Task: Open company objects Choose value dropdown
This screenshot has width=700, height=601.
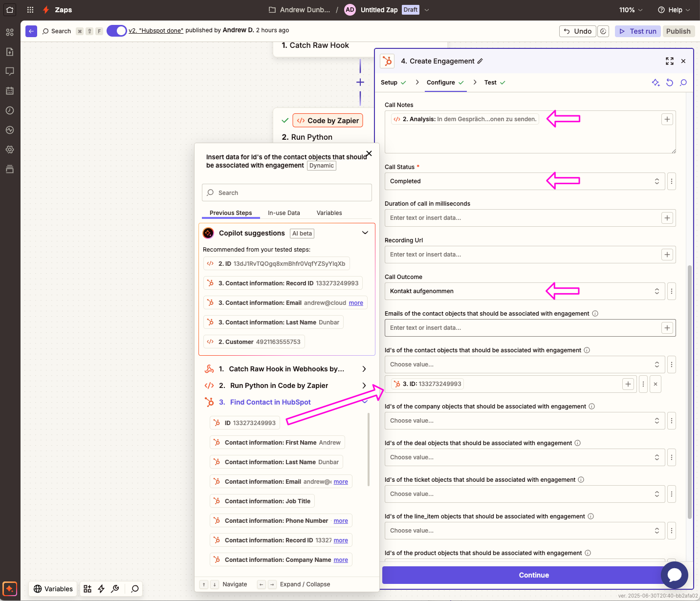Action: (x=525, y=421)
